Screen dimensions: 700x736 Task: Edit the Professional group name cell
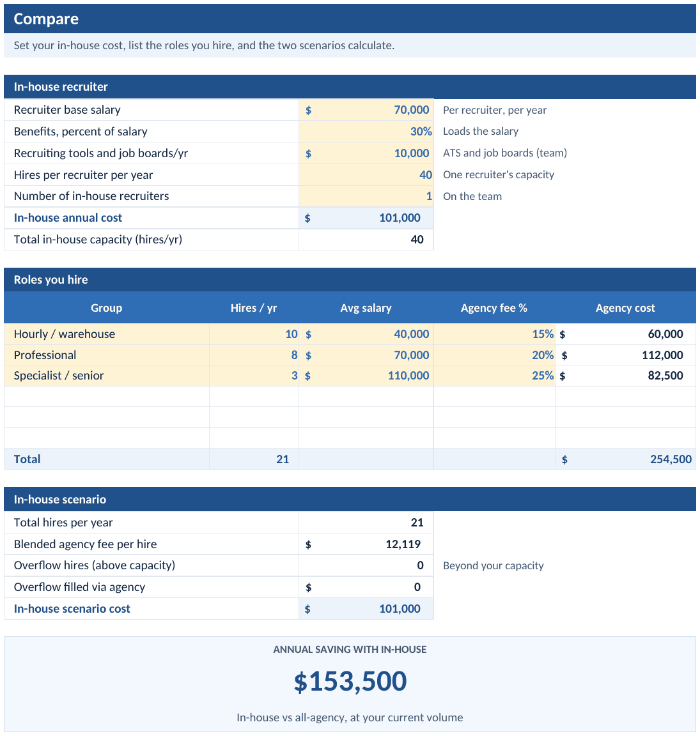[107, 355]
